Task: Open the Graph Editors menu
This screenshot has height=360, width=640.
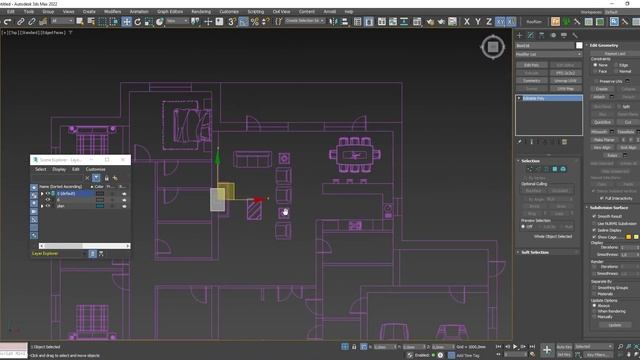Action: (170, 12)
